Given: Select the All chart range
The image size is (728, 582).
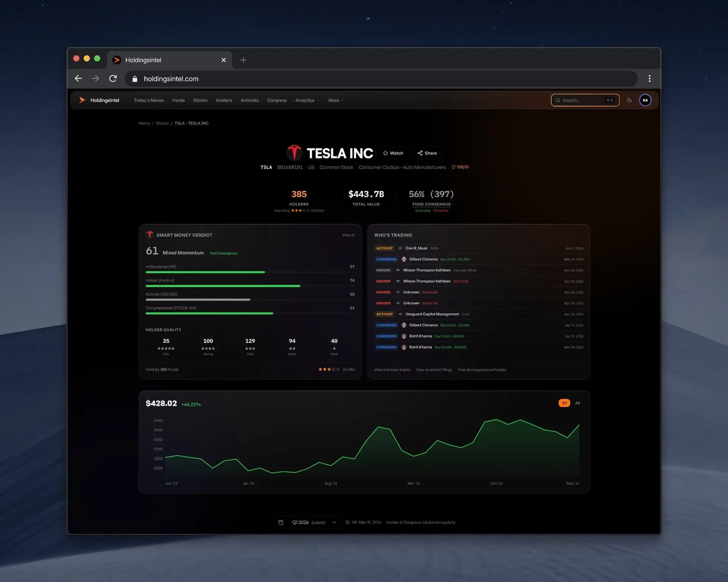Looking at the screenshot, I should 577,403.
